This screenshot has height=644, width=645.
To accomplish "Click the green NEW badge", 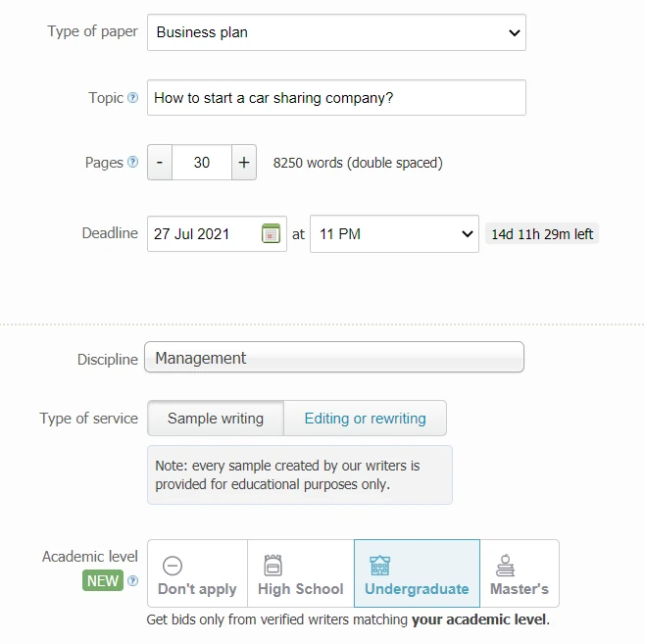I will (x=103, y=581).
